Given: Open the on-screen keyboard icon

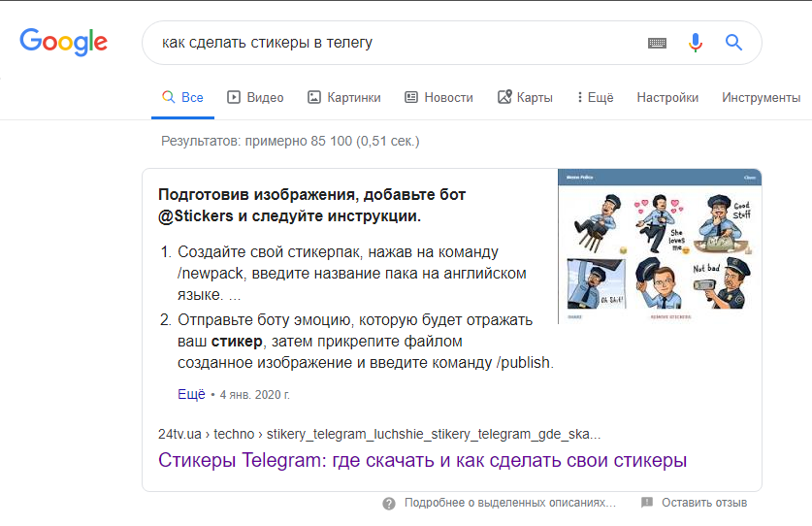Looking at the screenshot, I should coord(657,43).
